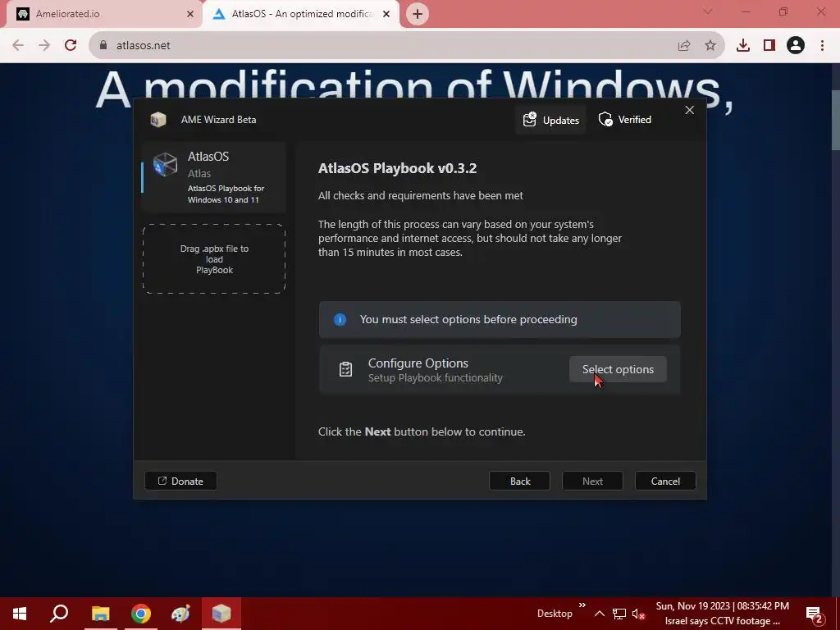Show hidden system tray icons
Viewport: 840px width, 630px height.
point(600,614)
